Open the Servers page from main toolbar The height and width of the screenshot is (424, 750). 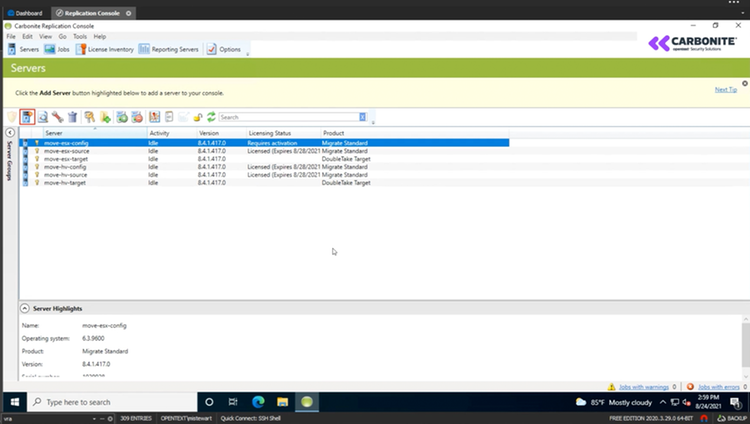(23, 49)
